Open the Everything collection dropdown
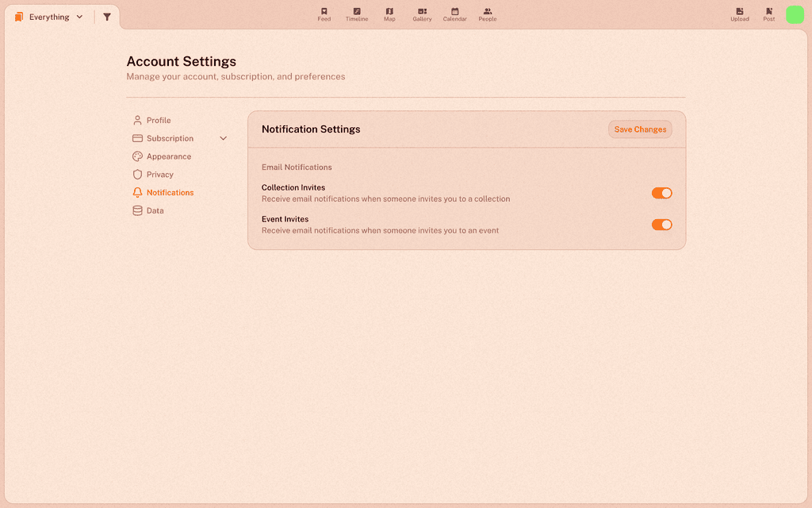Image resolution: width=812 pixels, height=508 pixels. click(49, 17)
